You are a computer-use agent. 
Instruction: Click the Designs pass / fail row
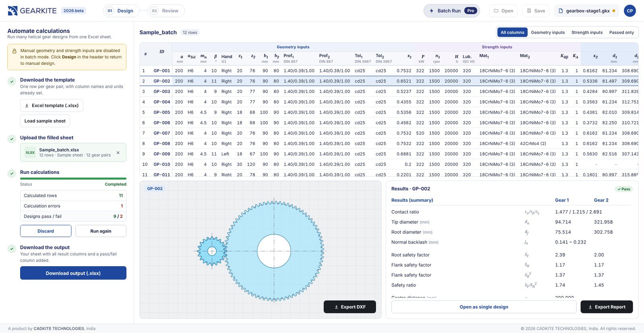click(73, 216)
